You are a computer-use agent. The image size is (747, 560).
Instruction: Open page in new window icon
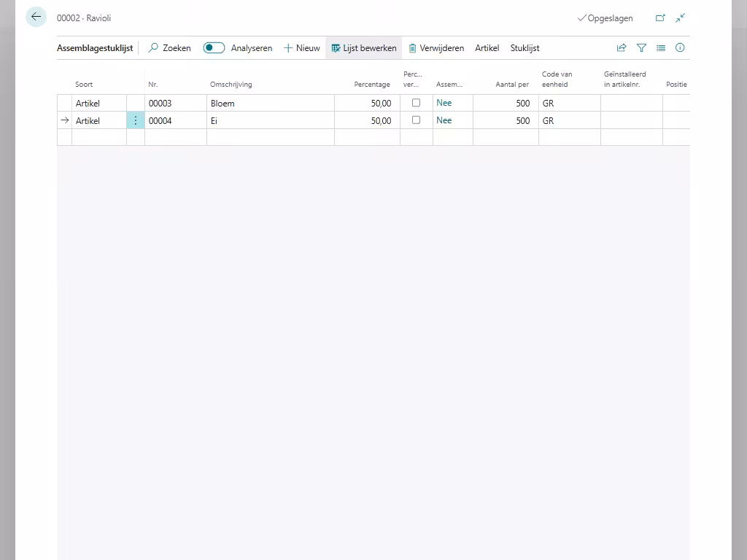pos(660,18)
